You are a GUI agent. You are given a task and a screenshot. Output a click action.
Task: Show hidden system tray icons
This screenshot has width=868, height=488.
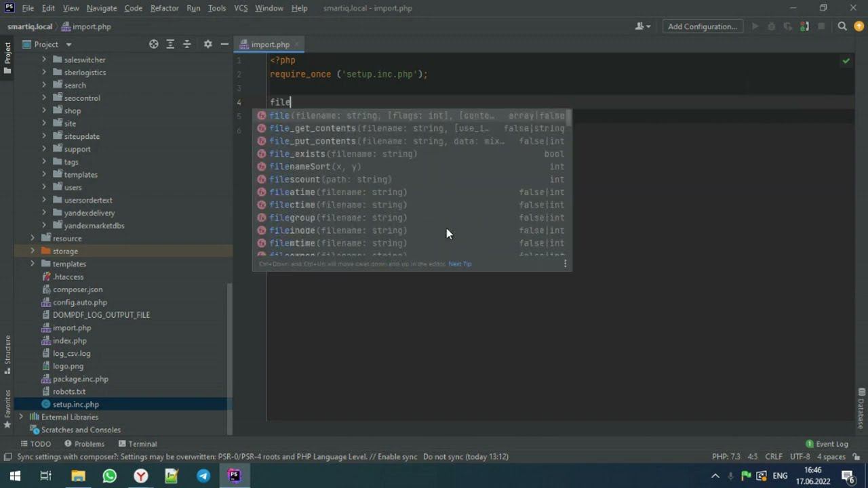click(x=715, y=476)
